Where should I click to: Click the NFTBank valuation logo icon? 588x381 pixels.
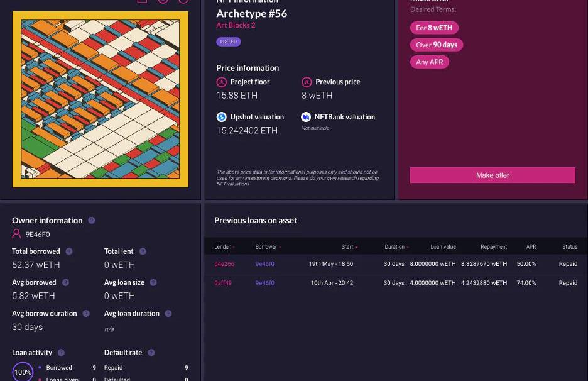306,117
